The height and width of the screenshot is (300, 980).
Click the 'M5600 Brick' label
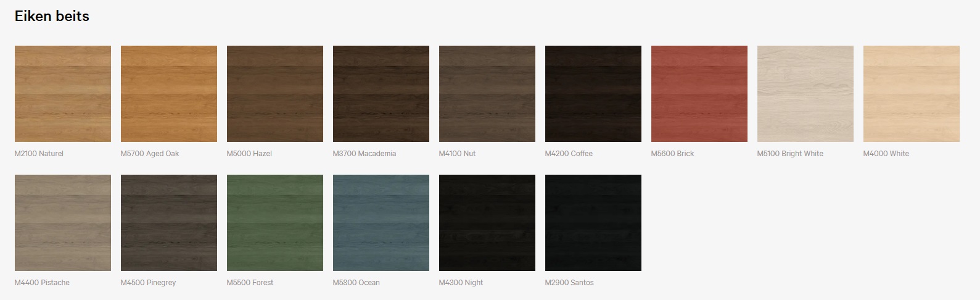coord(672,154)
